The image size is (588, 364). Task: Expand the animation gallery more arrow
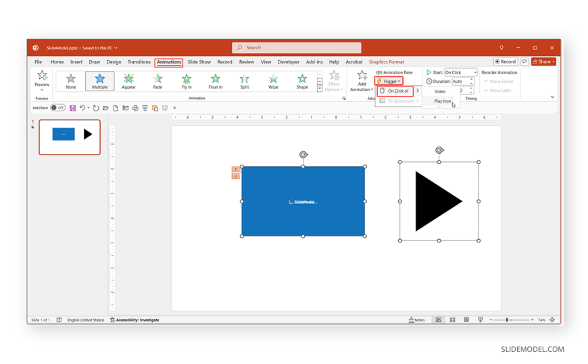(320, 89)
